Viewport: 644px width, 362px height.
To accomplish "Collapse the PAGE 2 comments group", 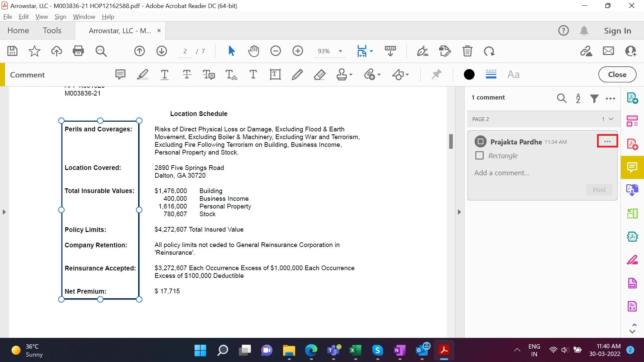I will tap(611, 119).
